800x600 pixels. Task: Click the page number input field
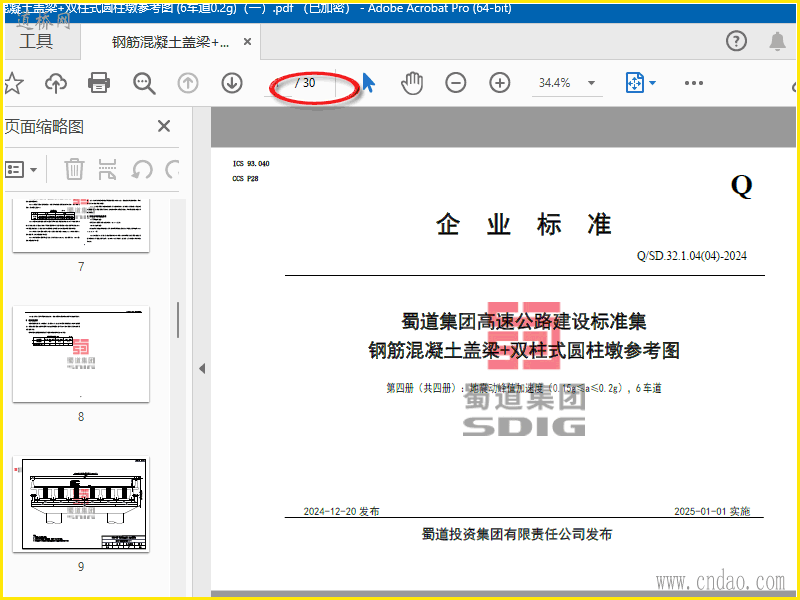pos(280,83)
